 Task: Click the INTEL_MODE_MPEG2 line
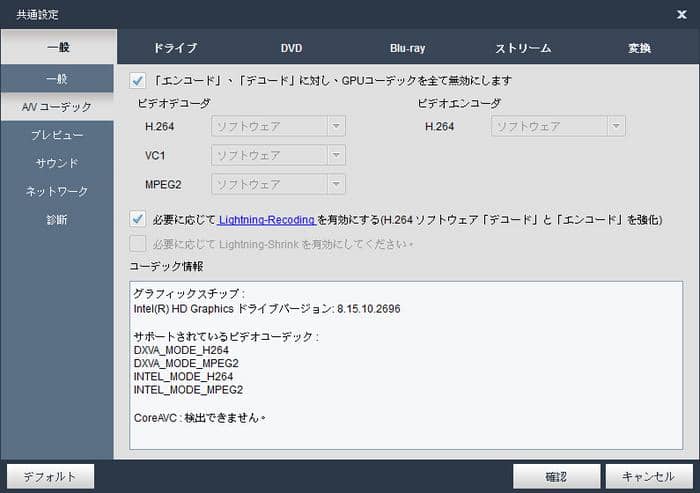pos(188,390)
